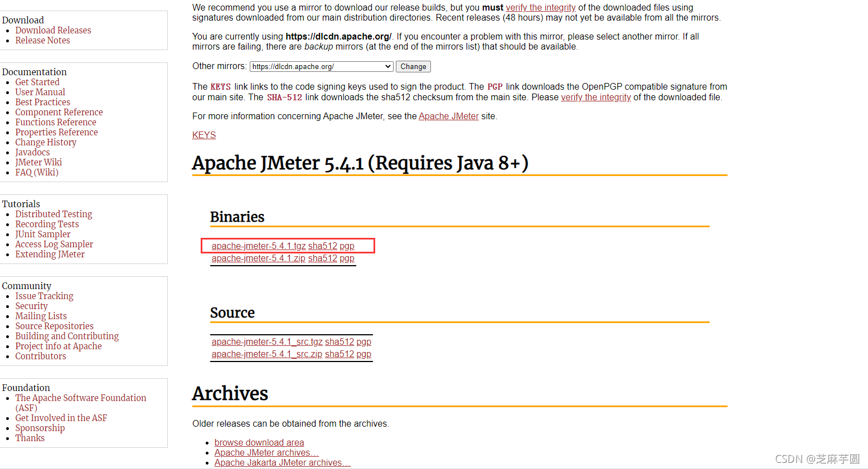Open Mailing Lists page
Image resolution: width=868 pixels, height=469 pixels.
pyautogui.click(x=41, y=316)
